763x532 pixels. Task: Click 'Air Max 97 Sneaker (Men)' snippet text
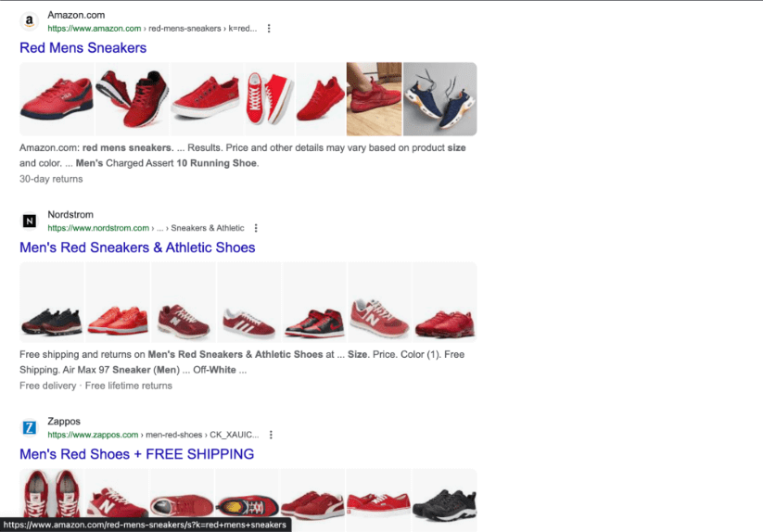pos(121,370)
